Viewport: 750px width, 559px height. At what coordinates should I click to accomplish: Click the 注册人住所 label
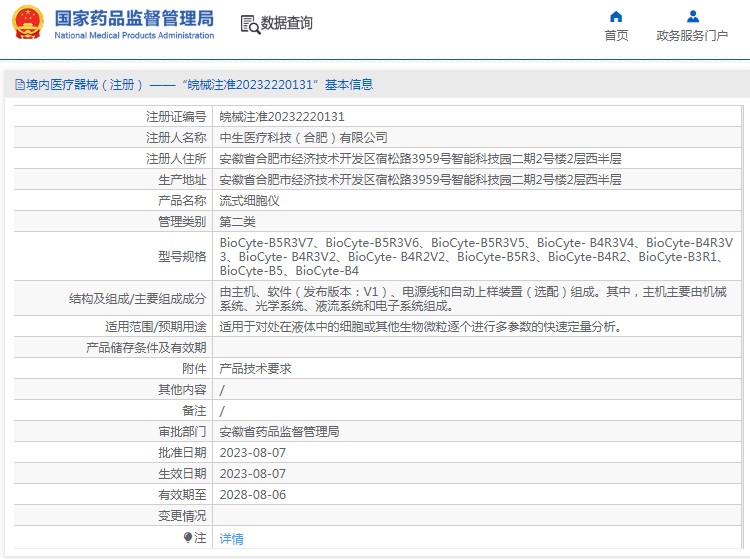click(x=176, y=159)
